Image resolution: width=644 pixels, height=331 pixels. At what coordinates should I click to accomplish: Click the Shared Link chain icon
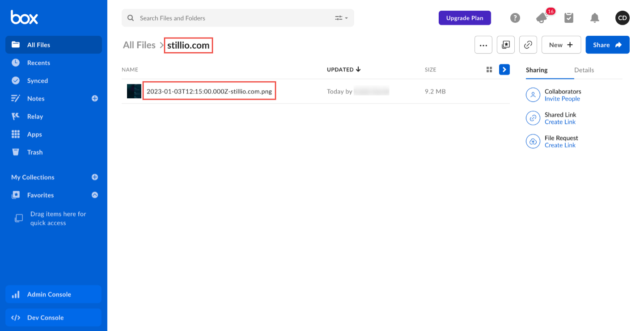(533, 118)
